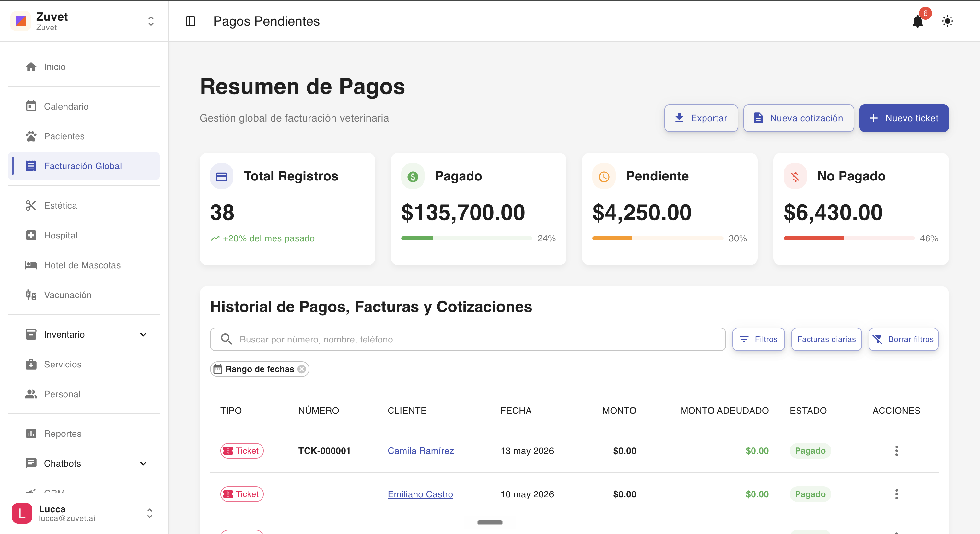Click TCK-000001 ticket number
Screen dimensions: 980x534
(324, 450)
